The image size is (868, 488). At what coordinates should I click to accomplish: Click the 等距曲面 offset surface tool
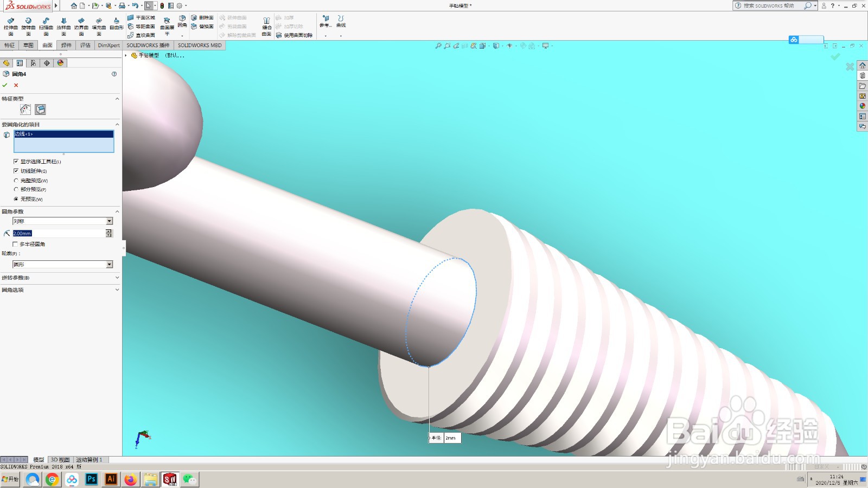coord(141,27)
